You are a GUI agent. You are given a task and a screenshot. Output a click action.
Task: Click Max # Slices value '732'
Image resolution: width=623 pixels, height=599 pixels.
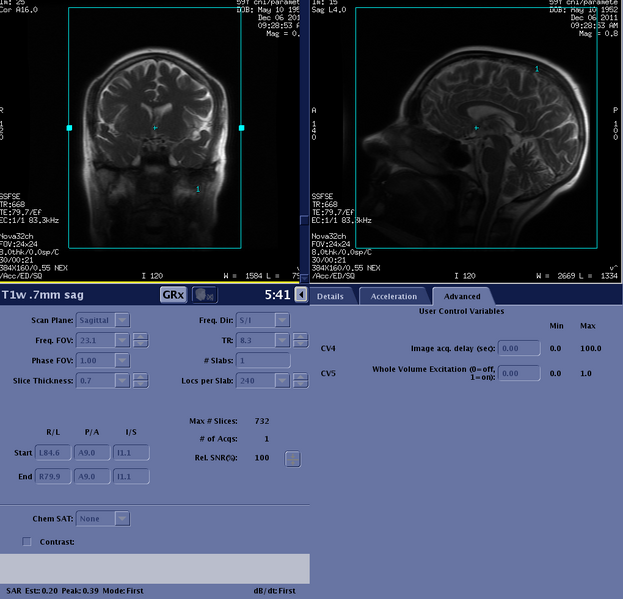coord(262,421)
